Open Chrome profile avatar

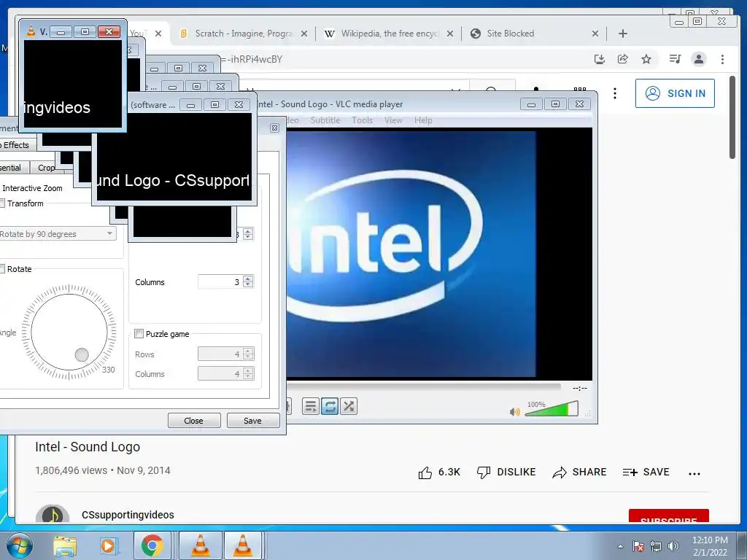click(698, 59)
